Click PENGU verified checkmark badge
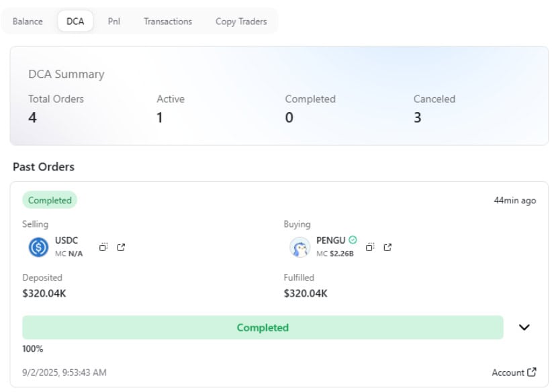This screenshot has width=554, height=392. coord(353,240)
